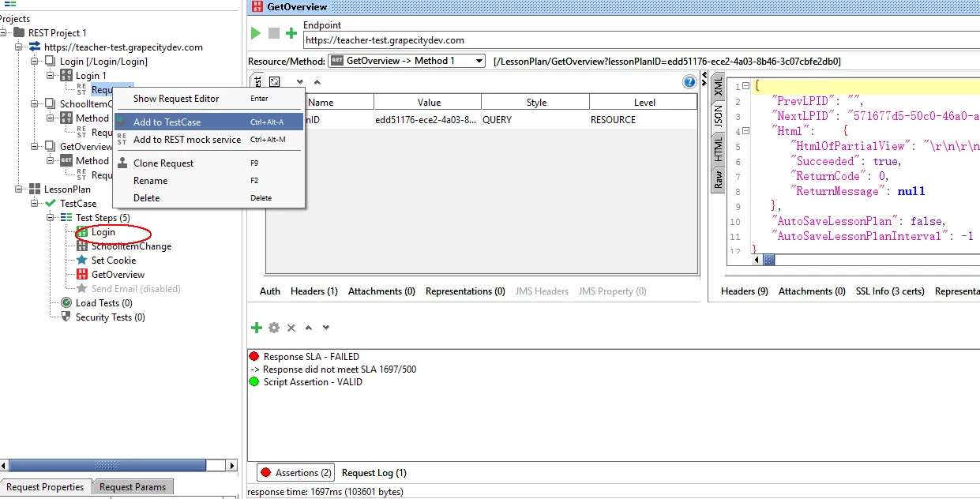Click the disabled Send Email star icon
Screen dimensions: 980x499
tap(83, 289)
